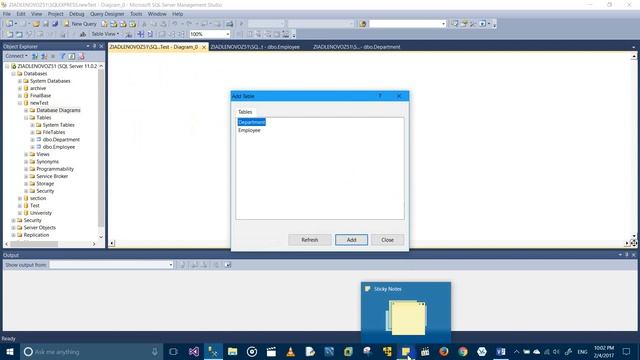Click the Save disk icon
Screen dimensions: 640x360
pyautogui.click(x=46, y=24)
